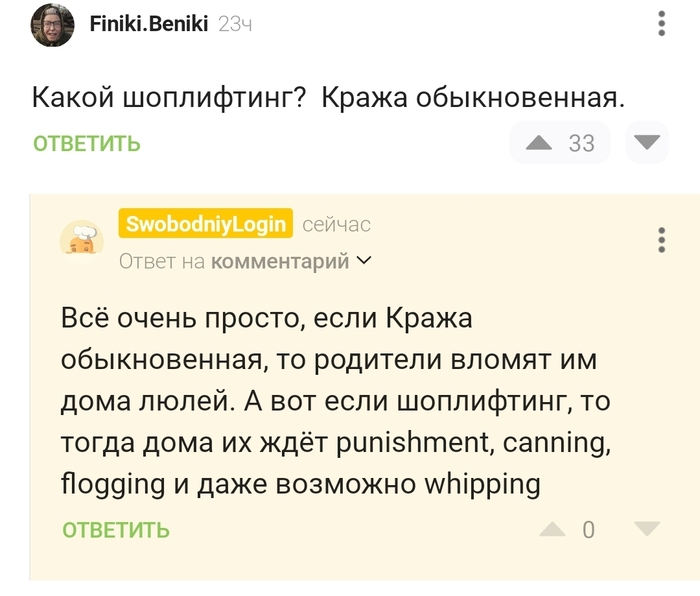Viewport: 700px width, 596px height.
Task: Click the "сейчас" timestamp on the reply
Action: pos(336,224)
